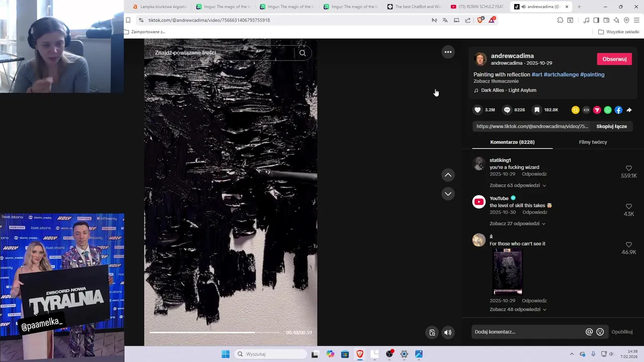Go to previous video with up arrow
The width and height of the screenshot is (644, 362).
tap(448, 175)
